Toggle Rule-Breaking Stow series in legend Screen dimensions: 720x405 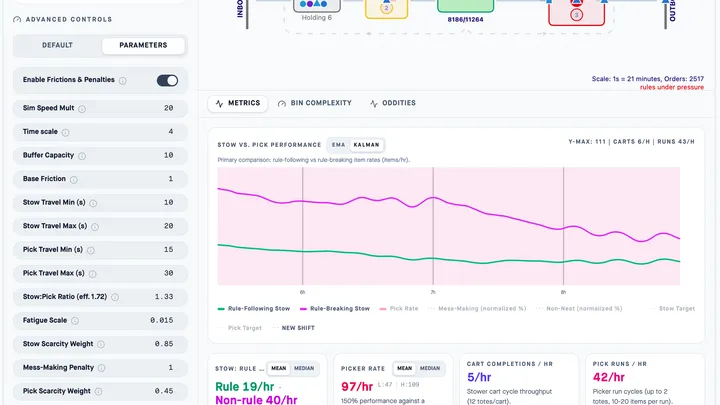(x=335, y=309)
